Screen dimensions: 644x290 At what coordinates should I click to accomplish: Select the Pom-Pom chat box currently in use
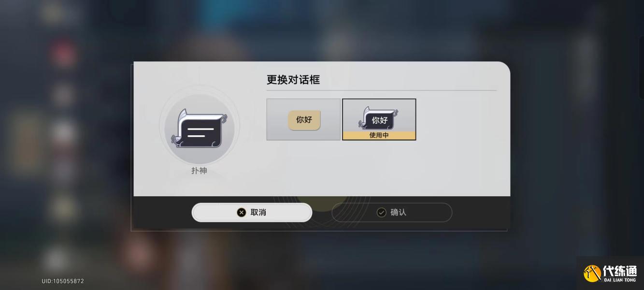379,119
